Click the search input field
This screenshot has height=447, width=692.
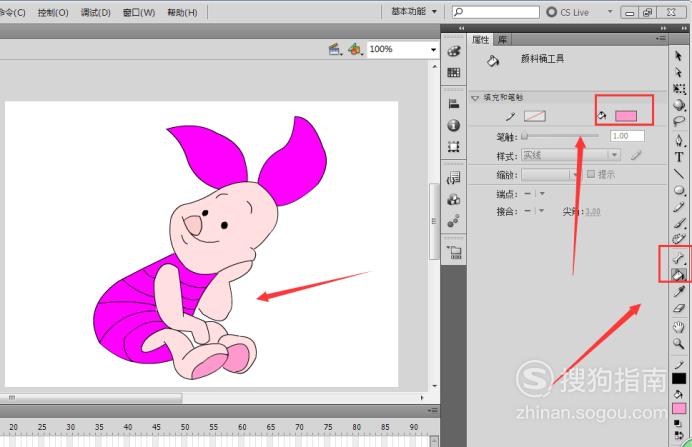pyautogui.click(x=496, y=12)
